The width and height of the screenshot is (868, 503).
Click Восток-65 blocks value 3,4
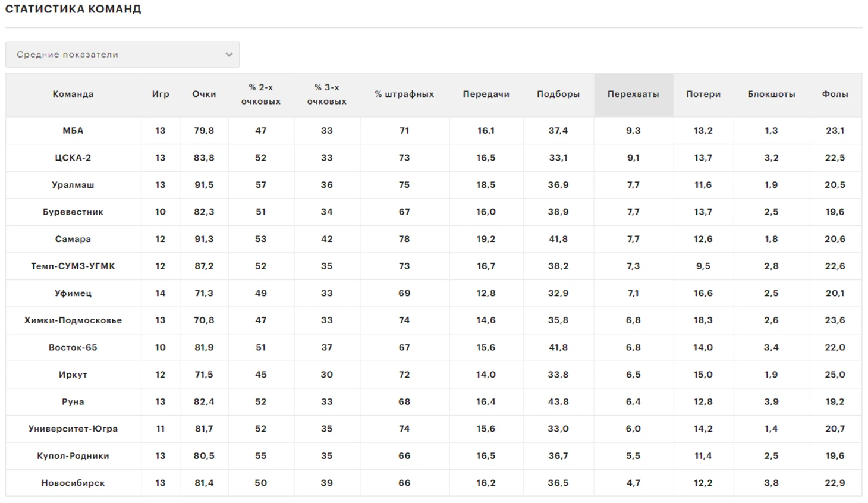click(772, 347)
